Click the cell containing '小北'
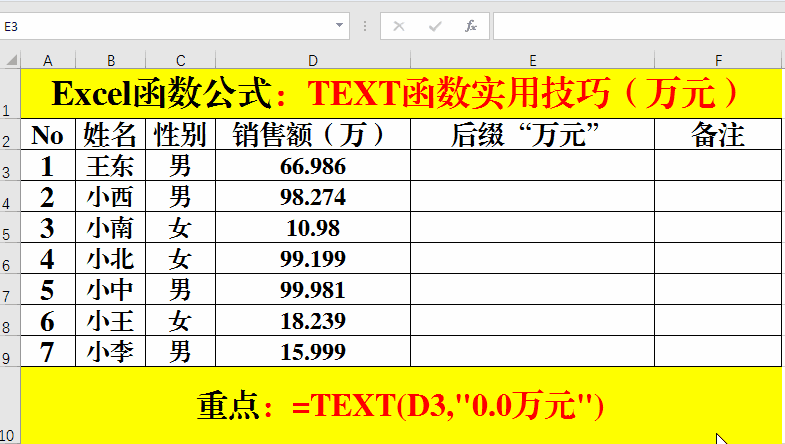785x444 pixels. pyautogui.click(x=111, y=258)
